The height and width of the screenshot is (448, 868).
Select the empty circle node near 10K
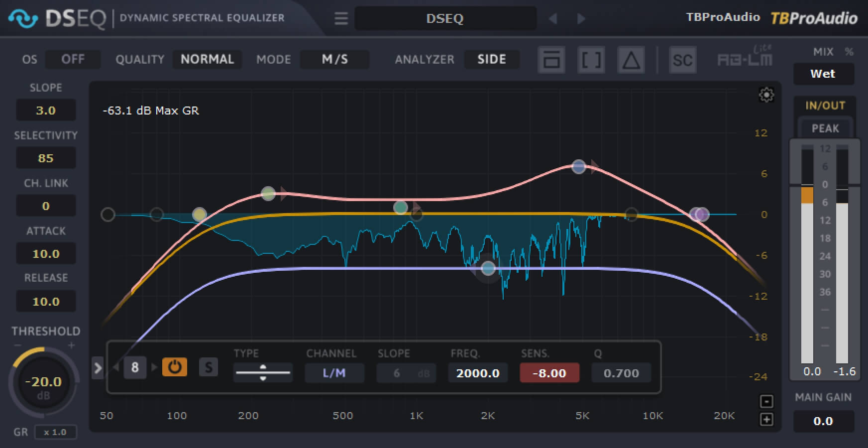click(x=631, y=215)
